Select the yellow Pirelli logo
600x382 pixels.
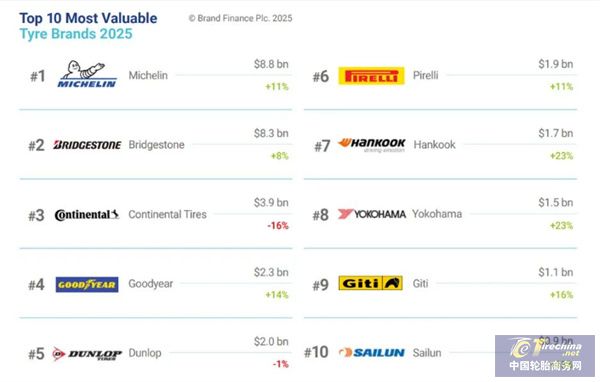pos(371,76)
